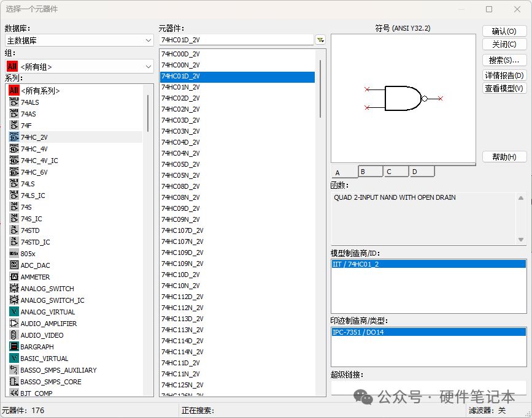Switch to section tab B

(x=371, y=172)
